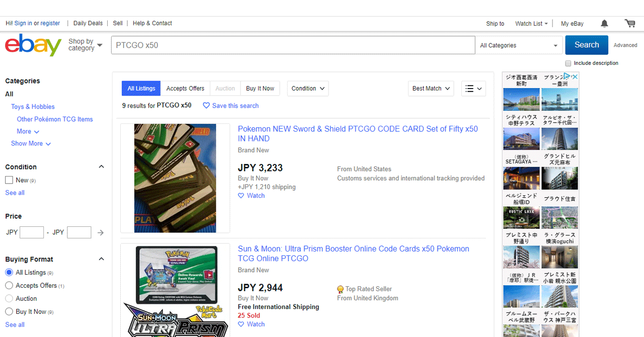Click the search box containing PTCGO x50
This screenshot has height=337, width=644.
pyautogui.click(x=293, y=45)
